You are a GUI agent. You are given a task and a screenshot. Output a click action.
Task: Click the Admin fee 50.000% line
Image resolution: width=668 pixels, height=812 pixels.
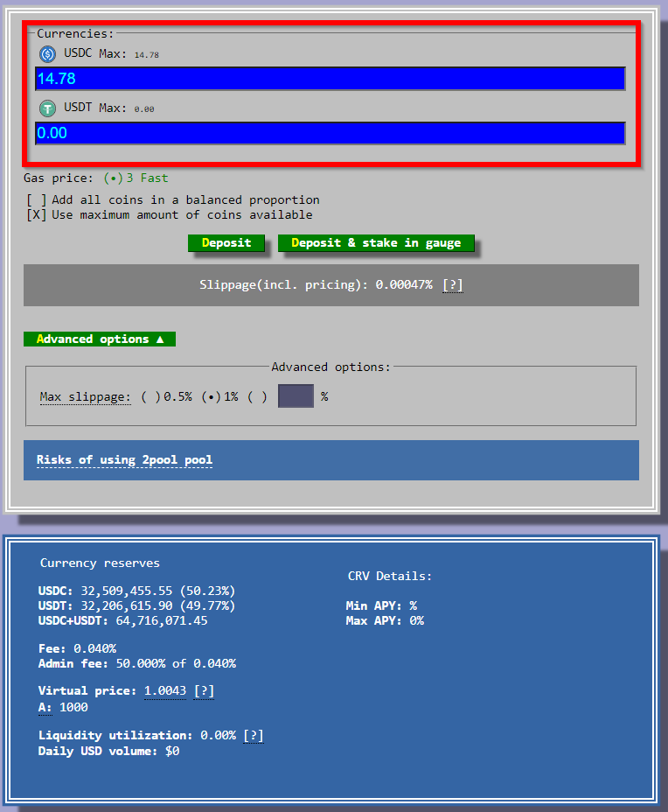(x=137, y=664)
